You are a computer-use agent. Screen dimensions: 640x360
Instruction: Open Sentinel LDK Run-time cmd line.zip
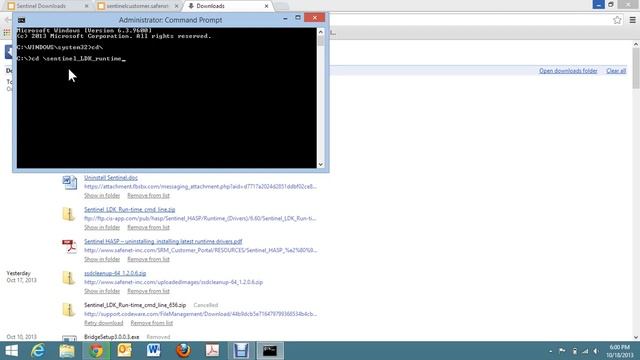[129, 209]
